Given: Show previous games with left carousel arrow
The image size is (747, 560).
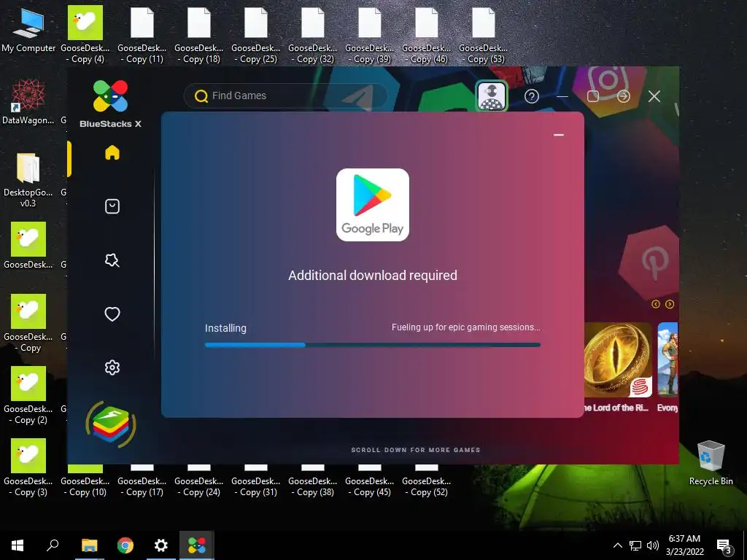Looking at the screenshot, I should [x=656, y=304].
